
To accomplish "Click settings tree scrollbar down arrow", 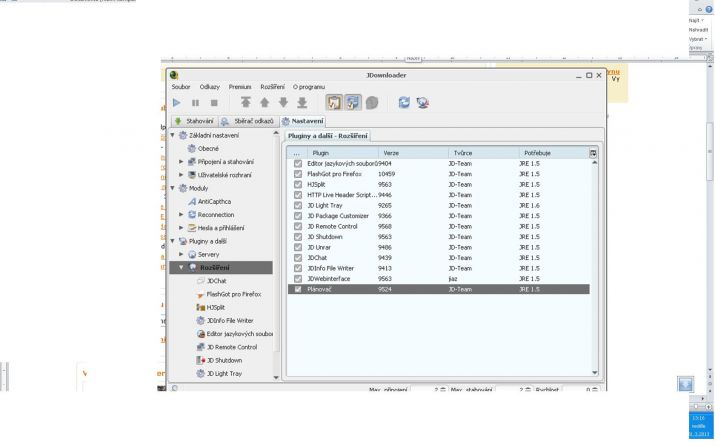I will (276, 377).
